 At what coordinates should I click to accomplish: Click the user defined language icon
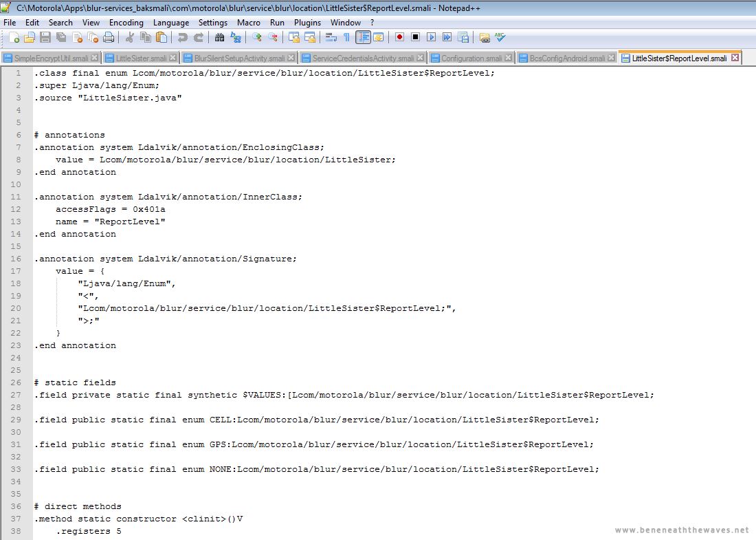[379, 38]
